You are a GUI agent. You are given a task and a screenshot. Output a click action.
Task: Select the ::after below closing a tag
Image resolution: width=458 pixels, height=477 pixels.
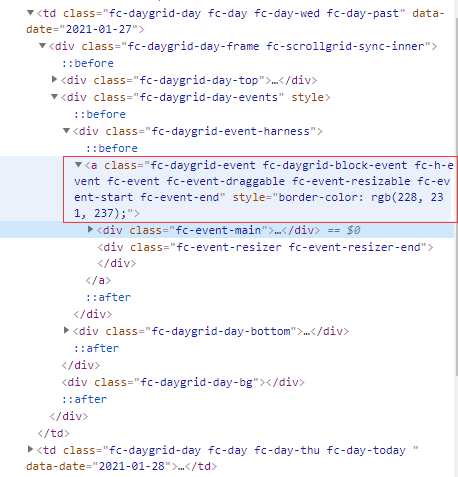pos(108,297)
